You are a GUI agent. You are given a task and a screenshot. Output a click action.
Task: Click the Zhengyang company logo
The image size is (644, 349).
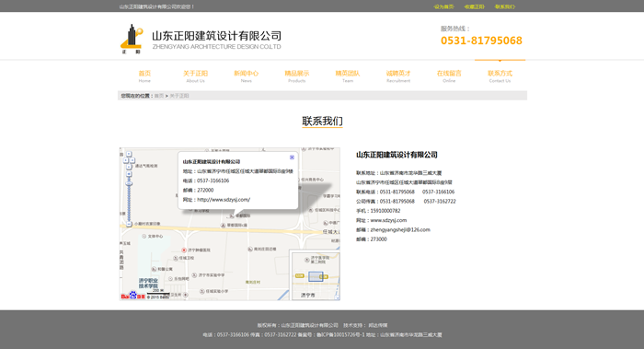click(x=132, y=39)
